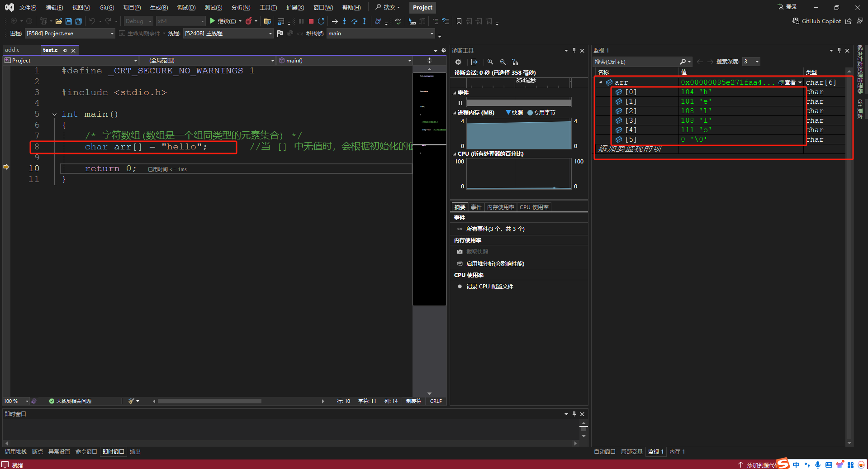Open the diagnostic tools settings gear
The image size is (868, 469).
pos(458,62)
